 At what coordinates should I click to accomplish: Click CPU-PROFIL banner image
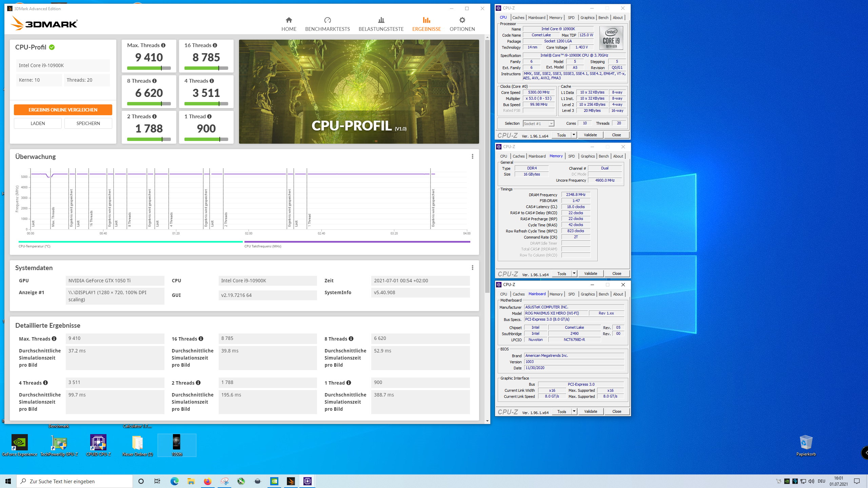click(x=359, y=91)
